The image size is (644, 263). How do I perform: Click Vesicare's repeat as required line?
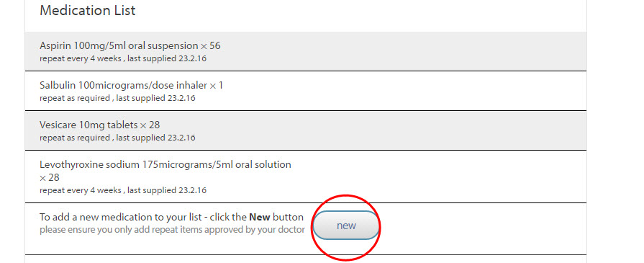tap(74, 138)
